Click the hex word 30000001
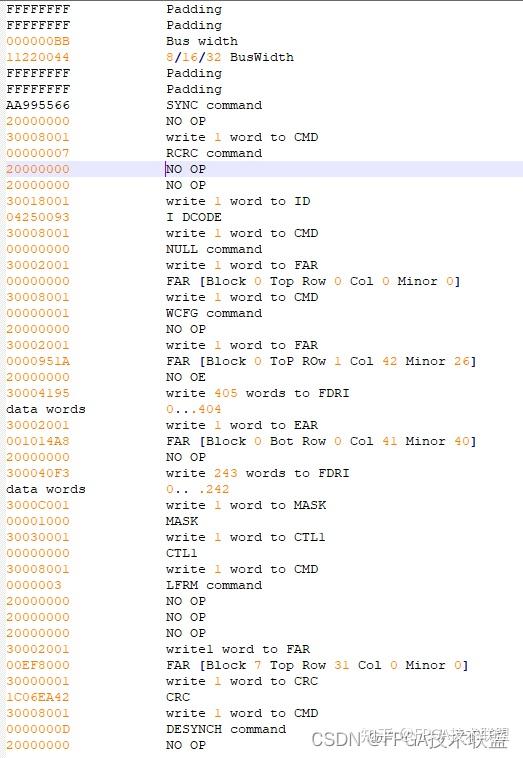523x758 pixels. pos(38,681)
